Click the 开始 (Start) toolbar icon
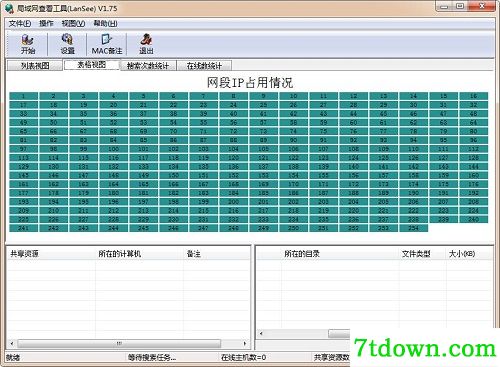 tap(28, 44)
